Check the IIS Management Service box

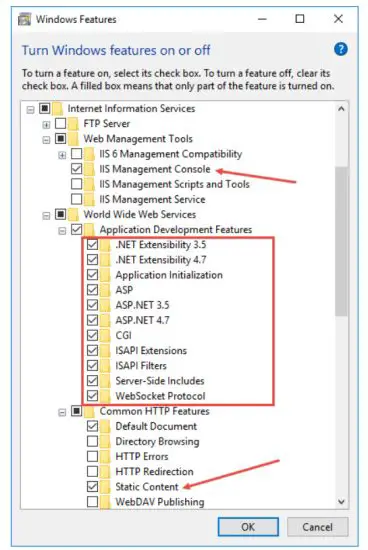pos(76,199)
